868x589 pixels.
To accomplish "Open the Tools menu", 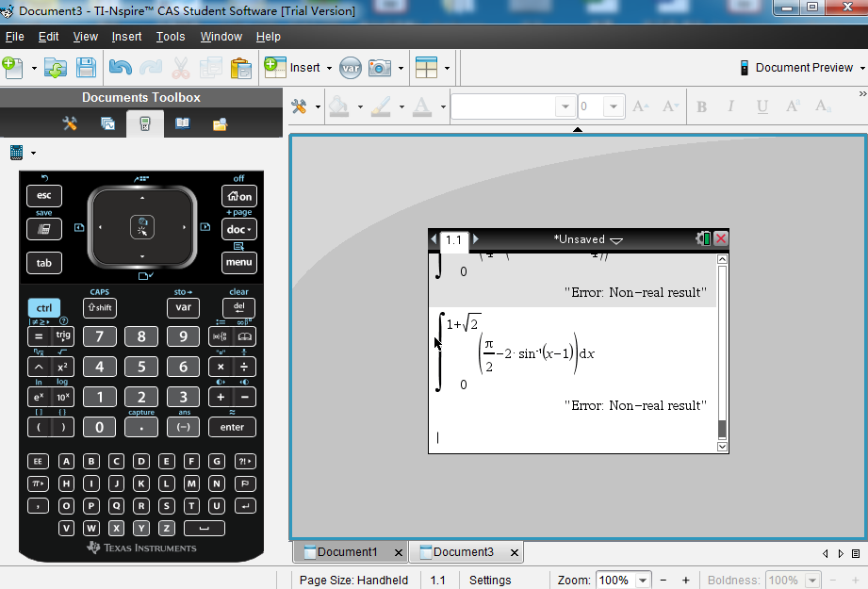I will point(171,37).
